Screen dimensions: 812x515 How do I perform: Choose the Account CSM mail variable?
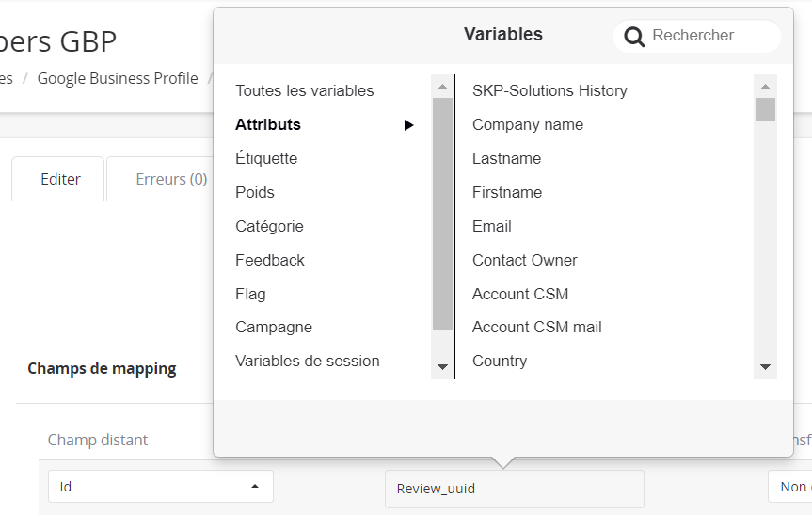(536, 327)
